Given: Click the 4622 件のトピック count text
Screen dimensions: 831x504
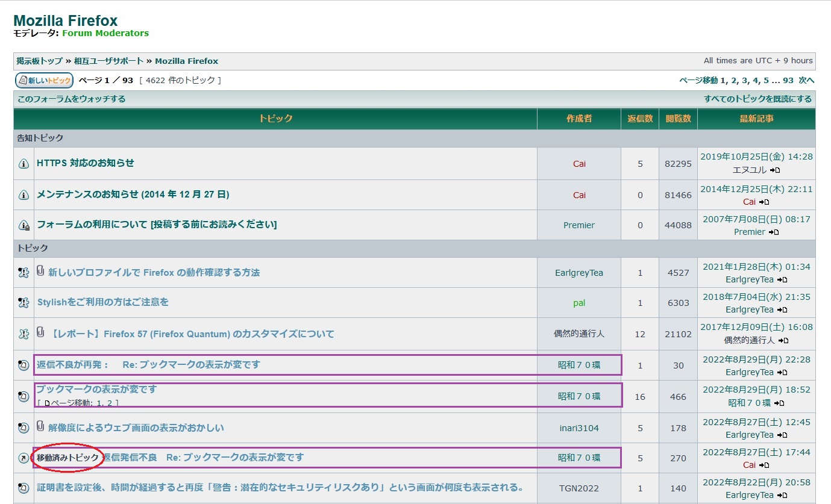Looking at the screenshot, I should click(180, 80).
